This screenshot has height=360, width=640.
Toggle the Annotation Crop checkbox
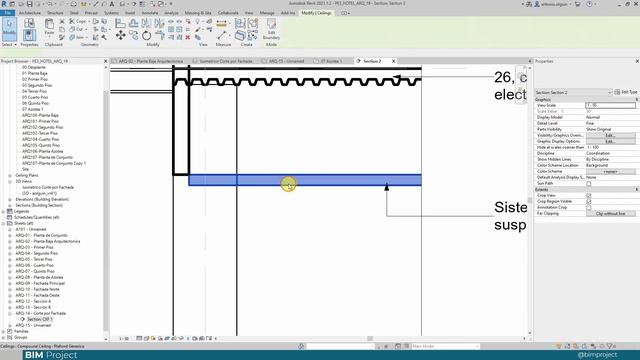[x=589, y=208]
